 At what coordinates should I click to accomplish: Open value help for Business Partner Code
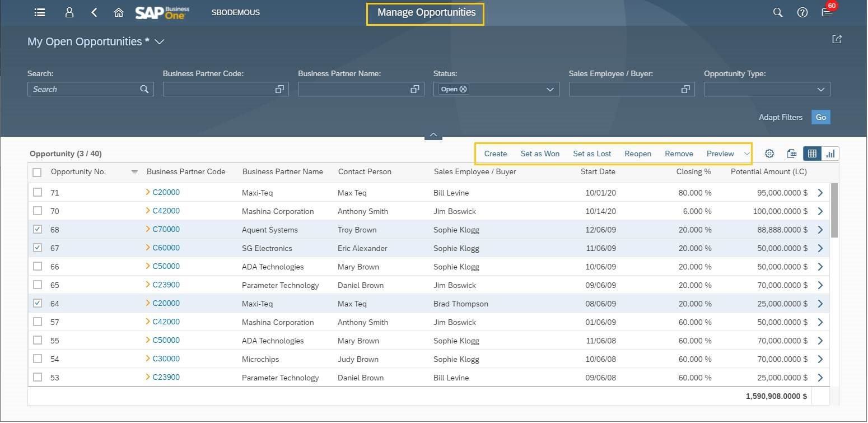click(x=279, y=89)
